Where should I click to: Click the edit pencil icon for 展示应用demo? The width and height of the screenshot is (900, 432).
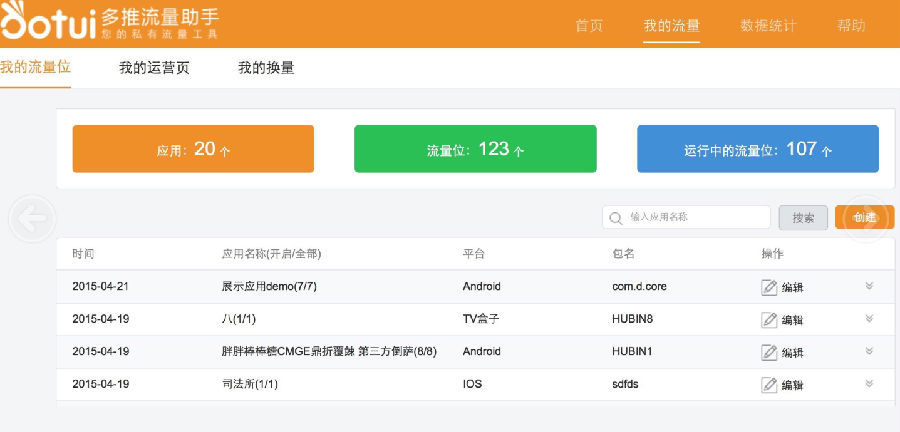[x=769, y=287]
